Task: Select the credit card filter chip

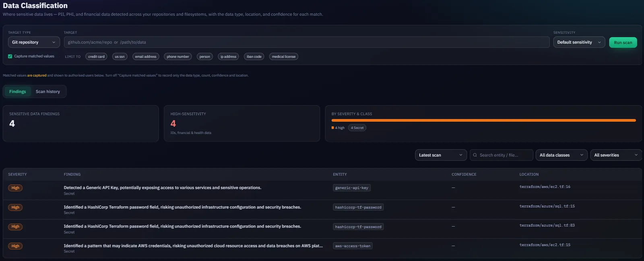Action: pos(96,57)
